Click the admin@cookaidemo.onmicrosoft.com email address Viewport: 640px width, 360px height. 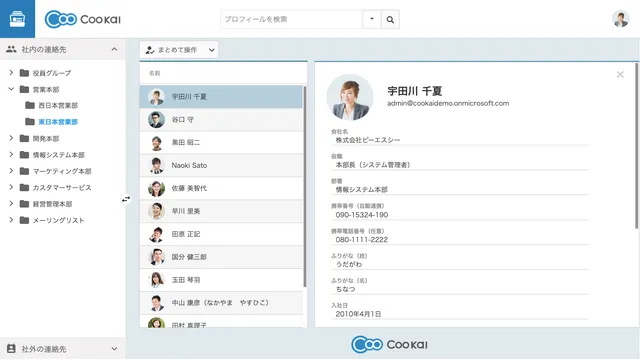448,103
